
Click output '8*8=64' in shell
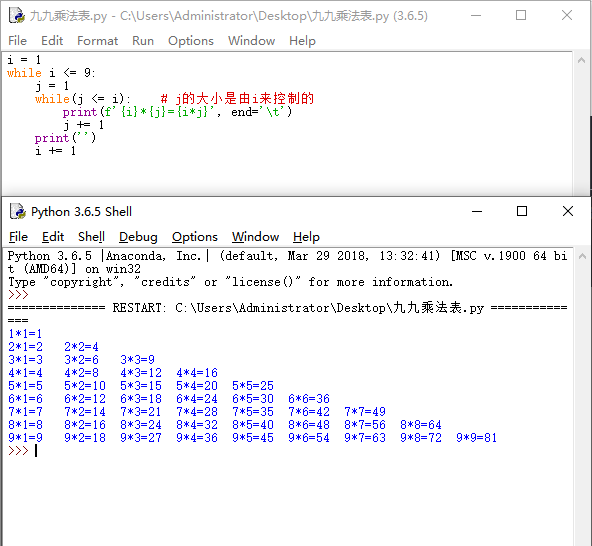click(x=421, y=425)
